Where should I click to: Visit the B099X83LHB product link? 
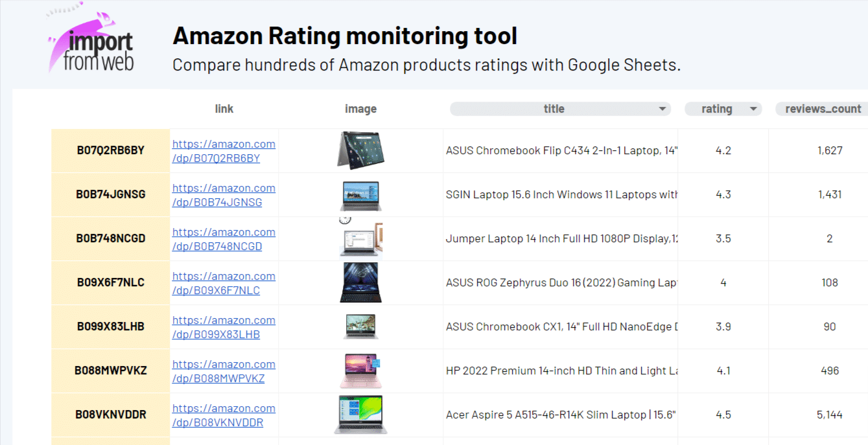(224, 327)
